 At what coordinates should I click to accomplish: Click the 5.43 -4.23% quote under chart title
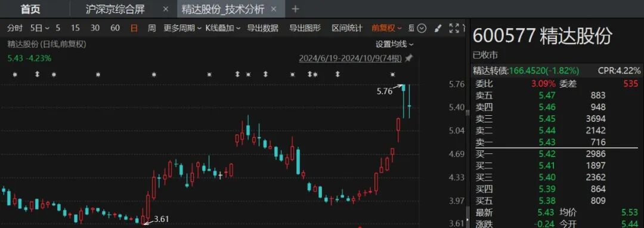click(30, 58)
